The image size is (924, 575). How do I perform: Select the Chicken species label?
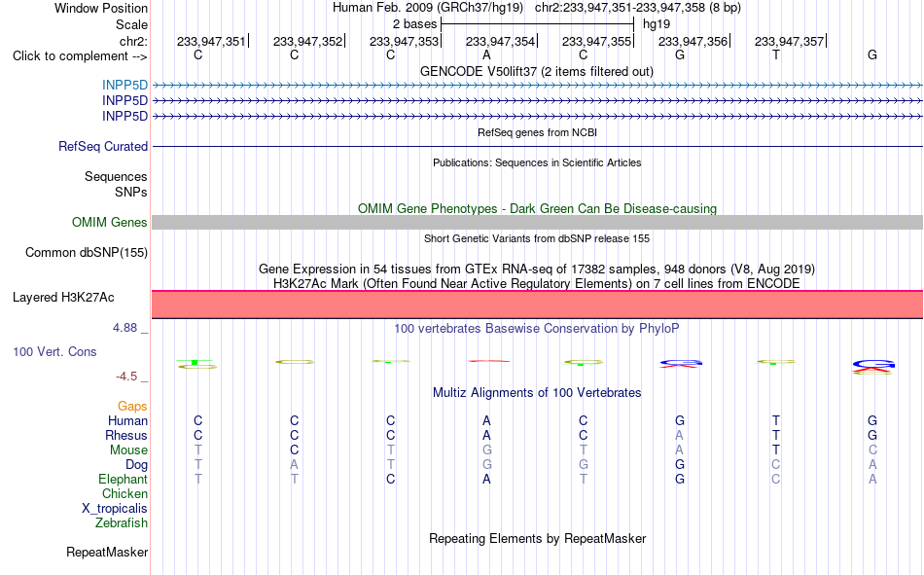coord(124,494)
